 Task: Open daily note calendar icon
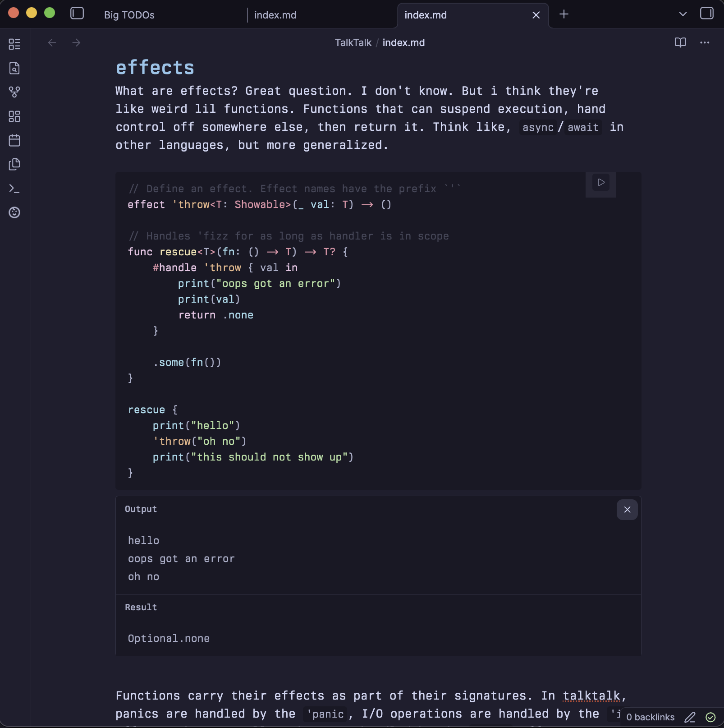click(x=14, y=140)
